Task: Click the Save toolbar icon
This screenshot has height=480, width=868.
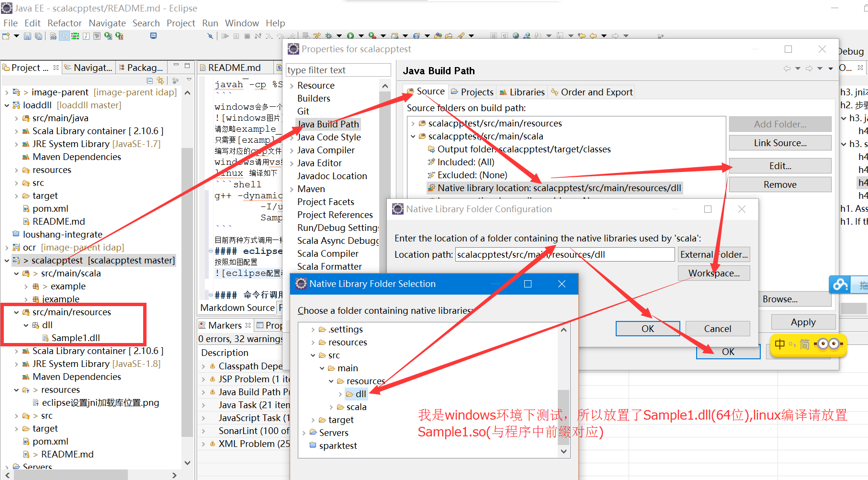Action: tap(27, 36)
